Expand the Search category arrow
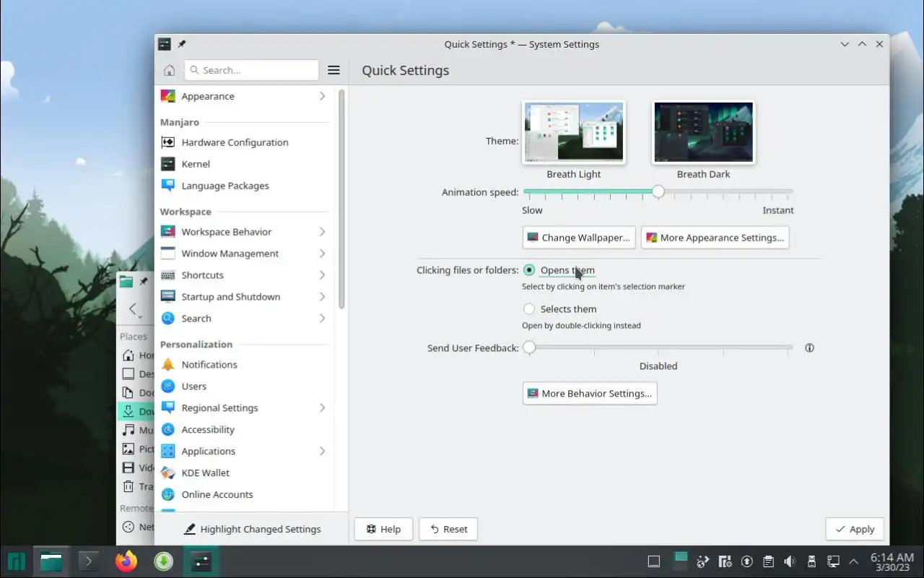Screen dimensions: 924x578 322,319
